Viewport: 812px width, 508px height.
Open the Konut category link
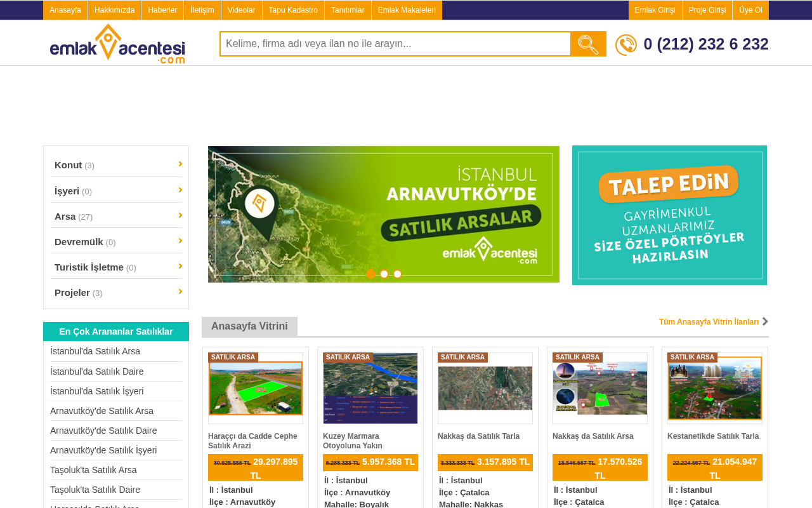tap(68, 165)
